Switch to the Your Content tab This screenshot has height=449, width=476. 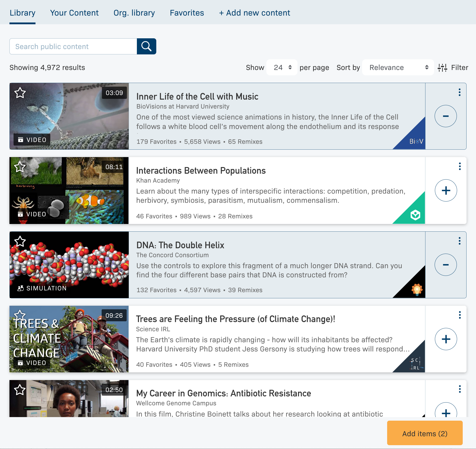coord(74,13)
